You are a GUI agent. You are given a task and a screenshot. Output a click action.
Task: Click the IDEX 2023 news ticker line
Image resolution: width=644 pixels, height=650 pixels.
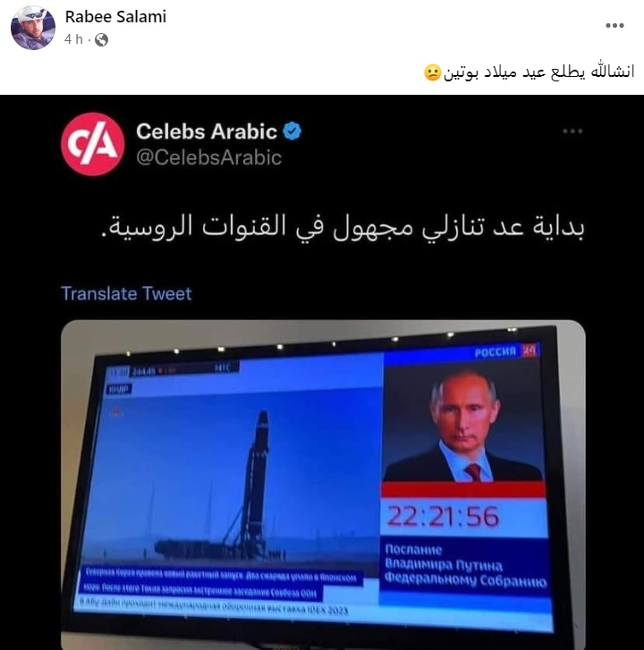tap(214, 605)
